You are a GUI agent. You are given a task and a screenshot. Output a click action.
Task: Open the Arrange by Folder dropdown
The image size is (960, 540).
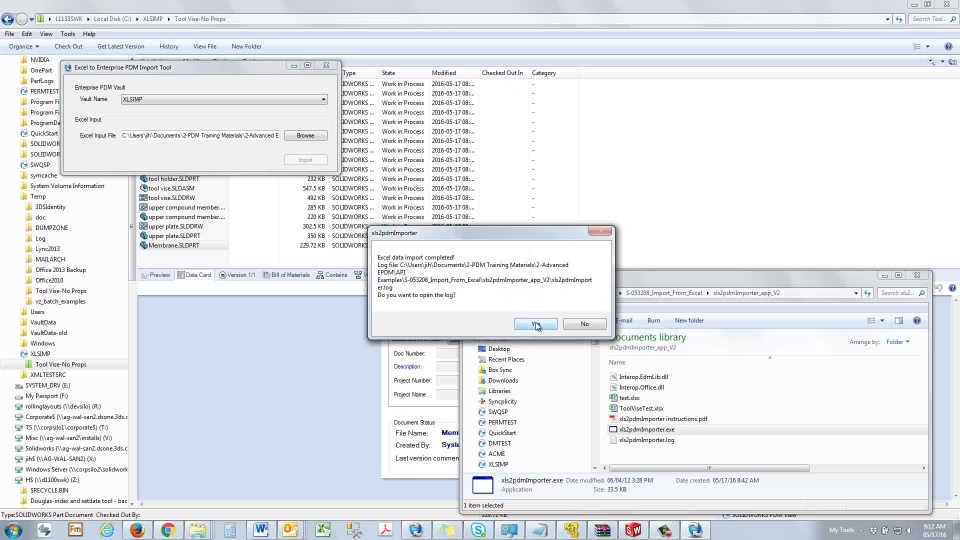pyautogui.click(x=898, y=342)
